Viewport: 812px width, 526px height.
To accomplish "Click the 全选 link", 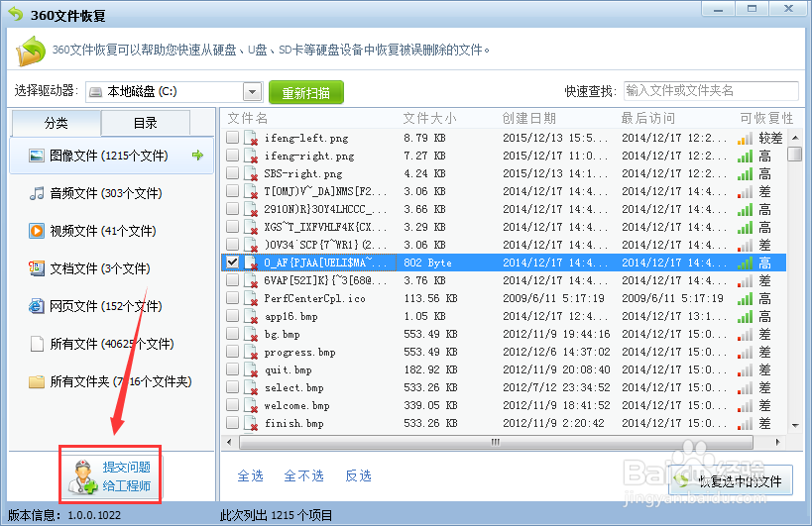I will [250, 475].
